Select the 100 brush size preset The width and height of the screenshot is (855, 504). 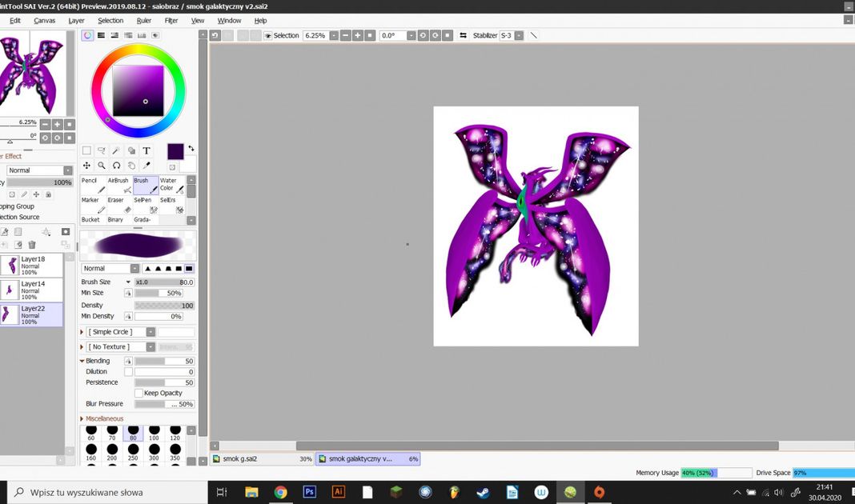click(154, 433)
